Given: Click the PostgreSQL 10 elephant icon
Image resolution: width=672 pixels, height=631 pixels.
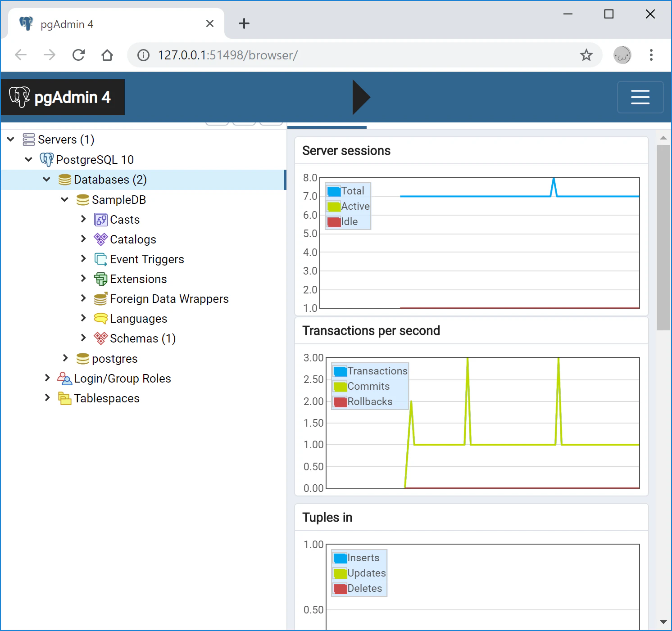Looking at the screenshot, I should point(47,159).
